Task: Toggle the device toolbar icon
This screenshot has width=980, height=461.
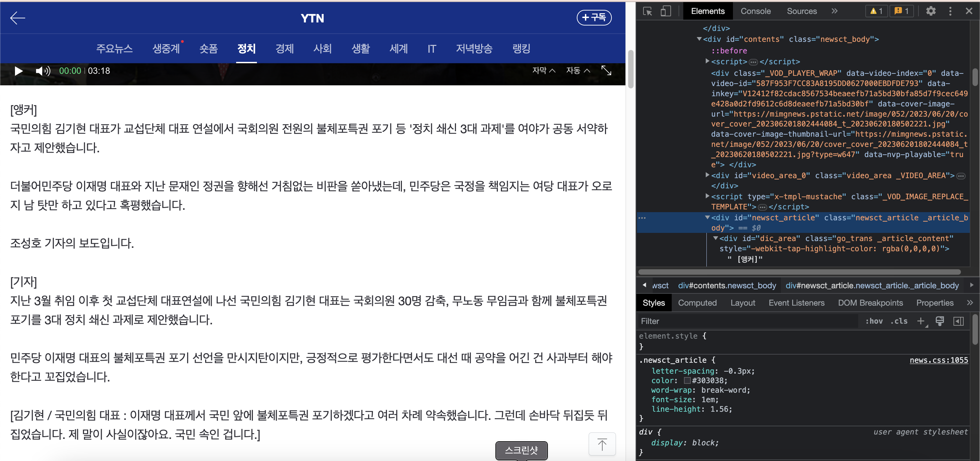Action: coord(665,11)
